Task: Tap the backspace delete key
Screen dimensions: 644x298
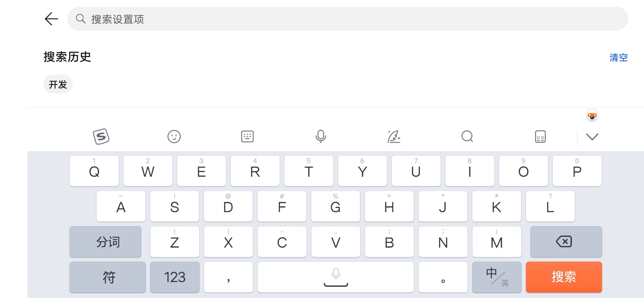Action: (566, 242)
